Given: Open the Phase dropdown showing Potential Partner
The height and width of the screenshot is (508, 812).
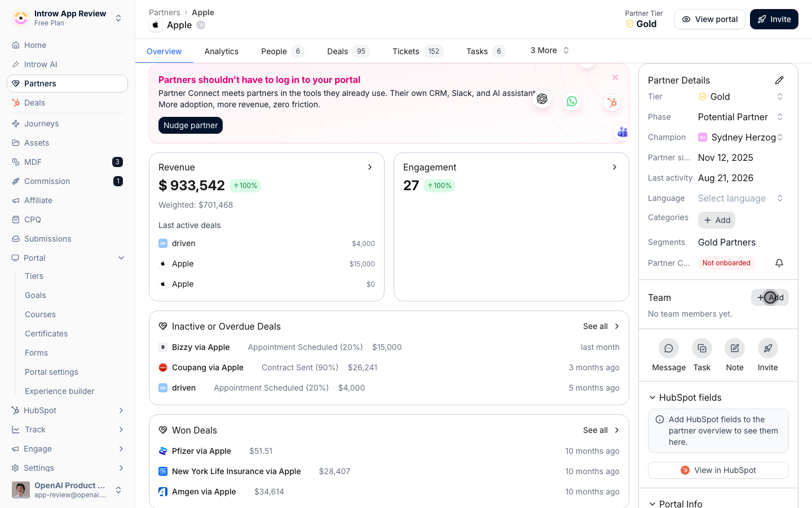Looking at the screenshot, I should click(741, 117).
